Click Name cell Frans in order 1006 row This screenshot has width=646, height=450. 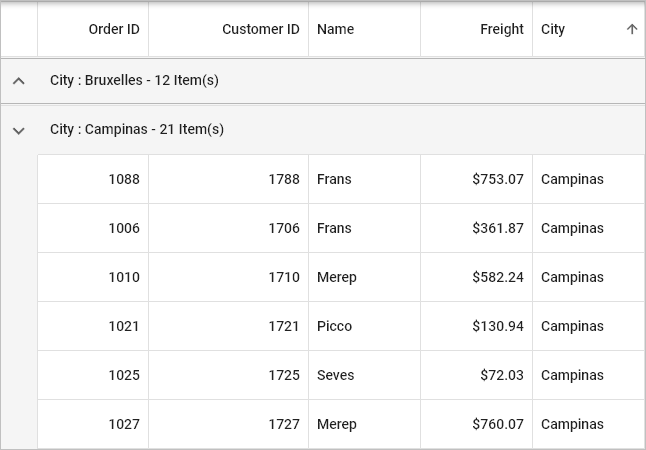(x=365, y=228)
